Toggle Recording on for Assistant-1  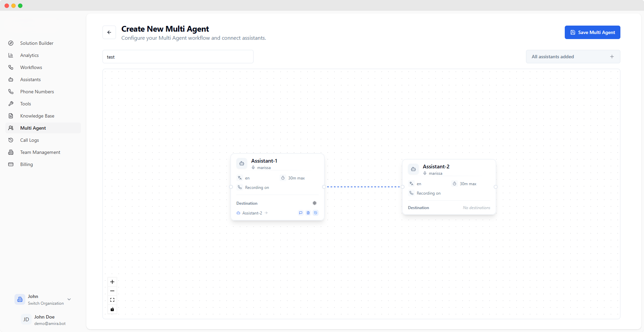(257, 187)
